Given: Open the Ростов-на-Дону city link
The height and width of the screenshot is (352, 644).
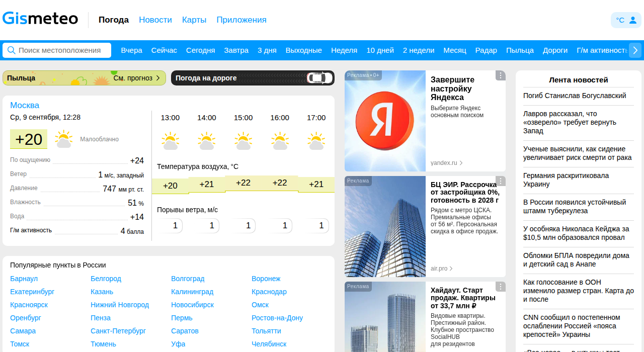Looking at the screenshot, I should pos(277,318).
